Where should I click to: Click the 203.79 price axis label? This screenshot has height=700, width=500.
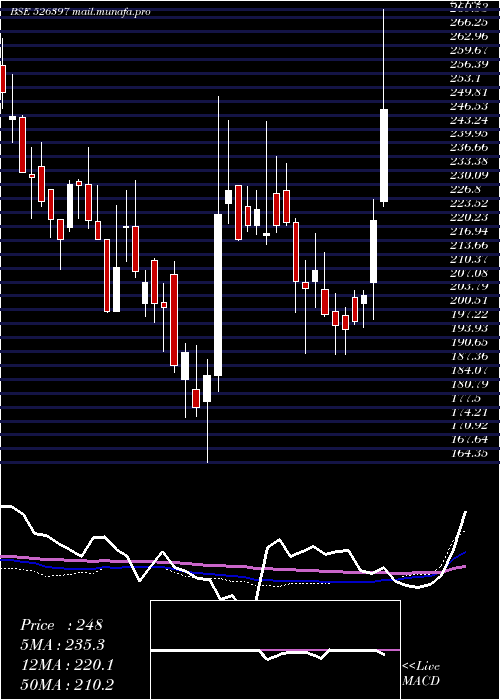coord(470,287)
